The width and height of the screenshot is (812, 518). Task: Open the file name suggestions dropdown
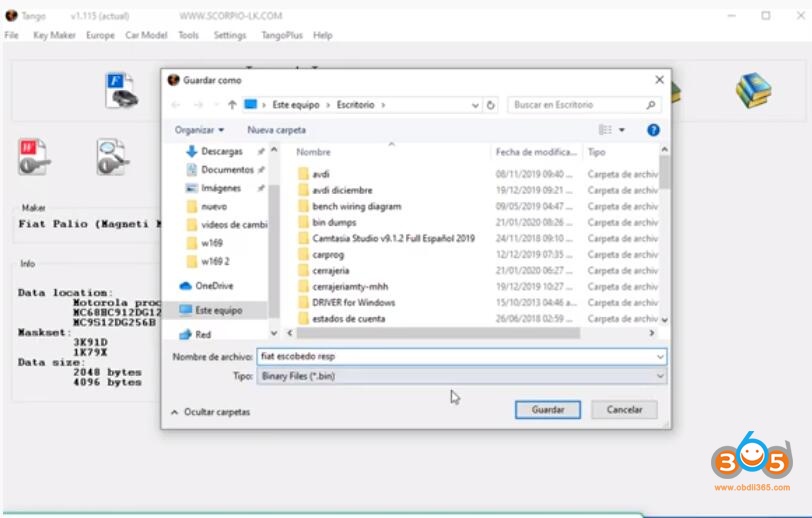click(x=660, y=356)
